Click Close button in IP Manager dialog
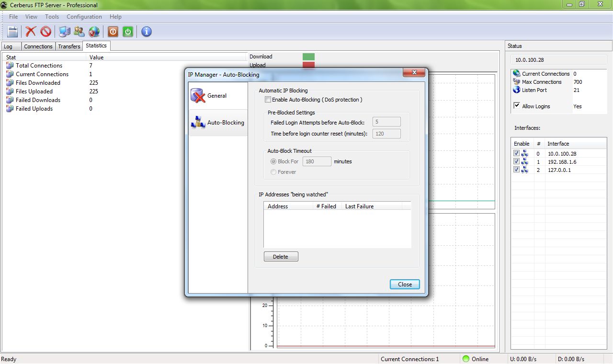Screen dimensions: 613x364 pos(405,284)
